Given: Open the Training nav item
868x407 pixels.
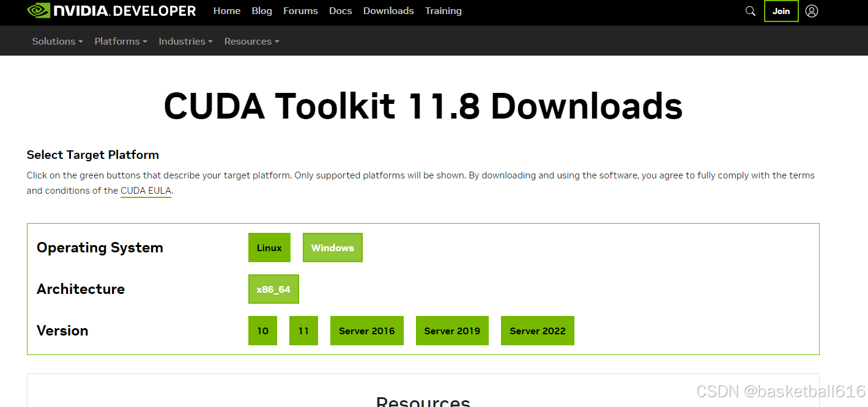Looking at the screenshot, I should tap(443, 11).
